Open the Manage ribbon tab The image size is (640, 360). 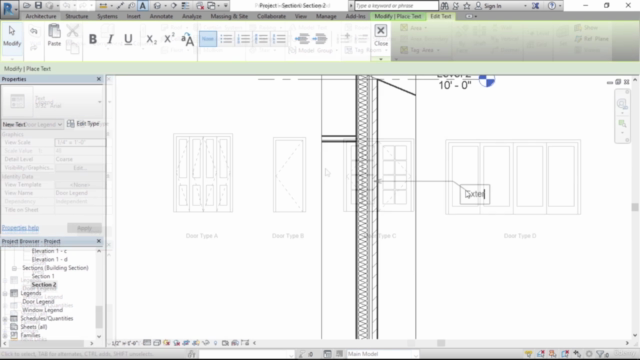[326, 16]
